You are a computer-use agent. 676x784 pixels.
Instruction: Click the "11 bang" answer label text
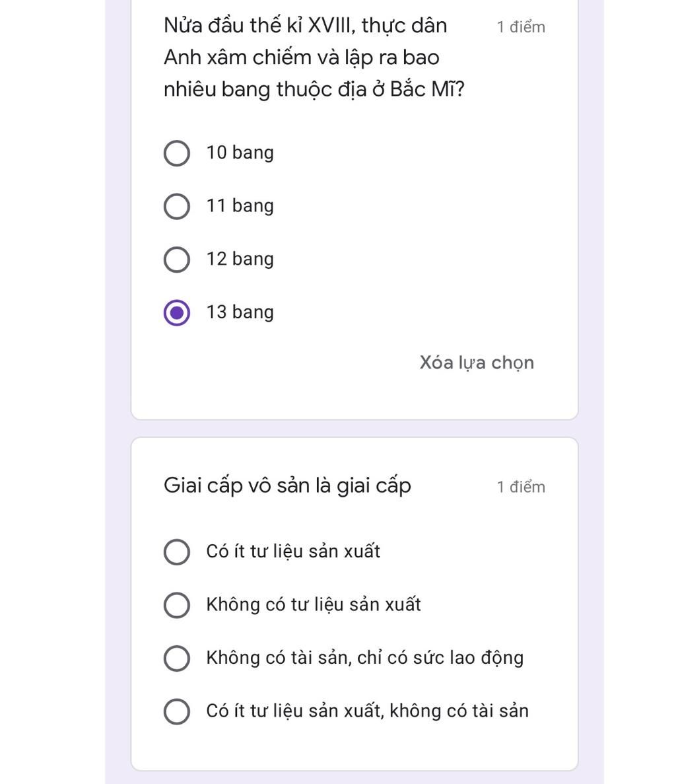[x=240, y=205]
